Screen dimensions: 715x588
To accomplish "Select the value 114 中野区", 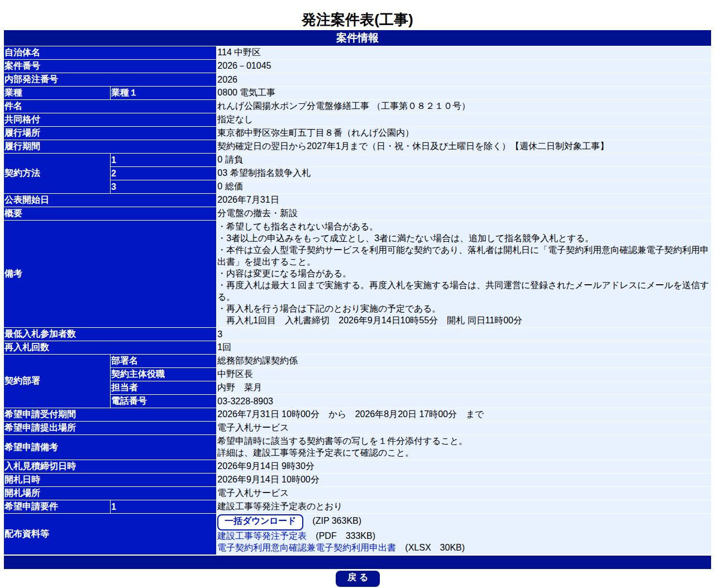I will coord(239,52).
